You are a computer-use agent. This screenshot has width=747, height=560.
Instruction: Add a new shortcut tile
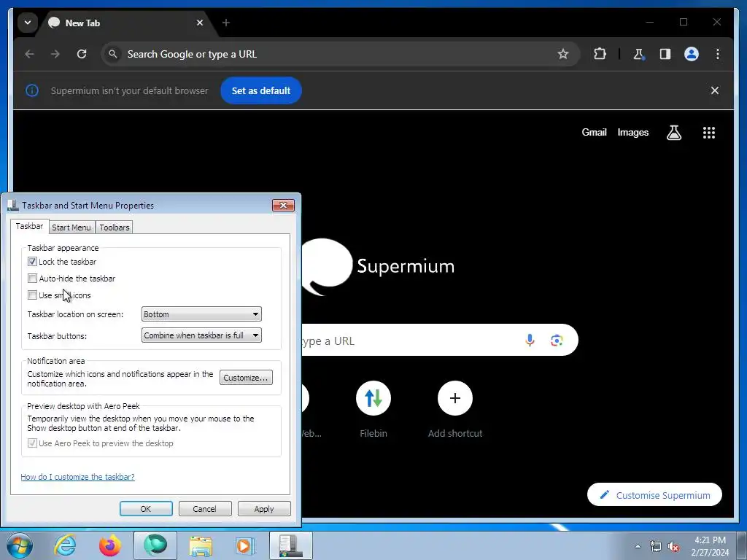[455, 410]
